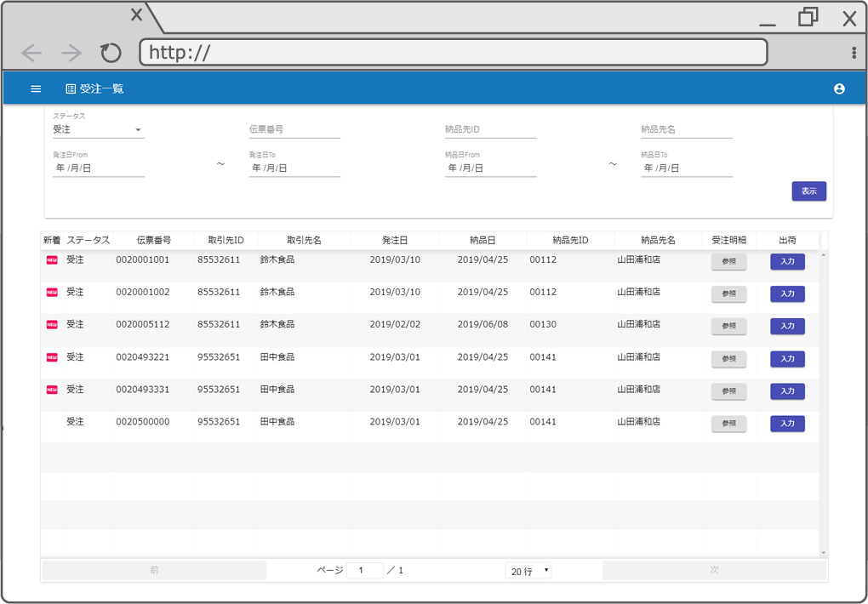Viewport: 868px width, 604px height.
Task: Click the 表示 search button
Action: pos(808,191)
